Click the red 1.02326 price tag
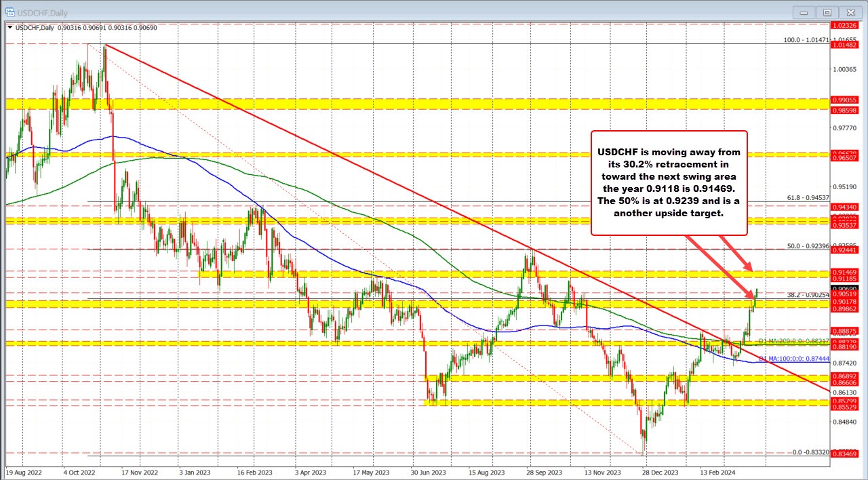The width and height of the screenshot is (868, 480). [844, 25]
